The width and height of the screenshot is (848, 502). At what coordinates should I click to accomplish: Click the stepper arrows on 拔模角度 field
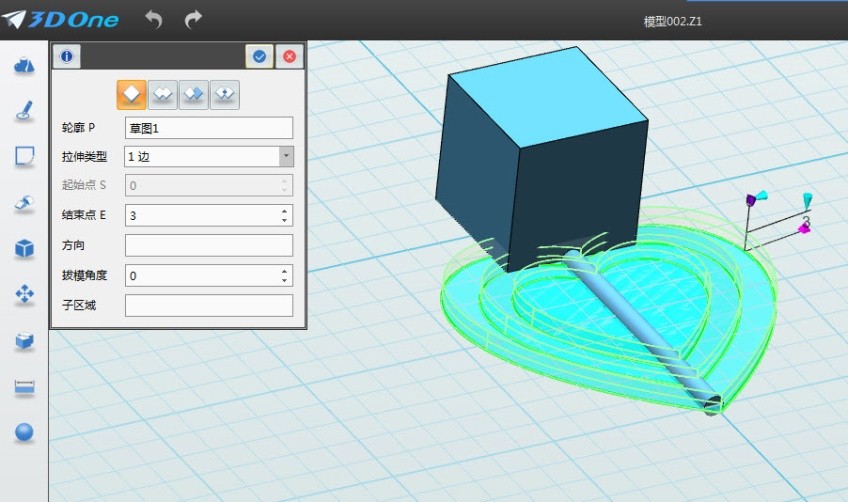286,275
